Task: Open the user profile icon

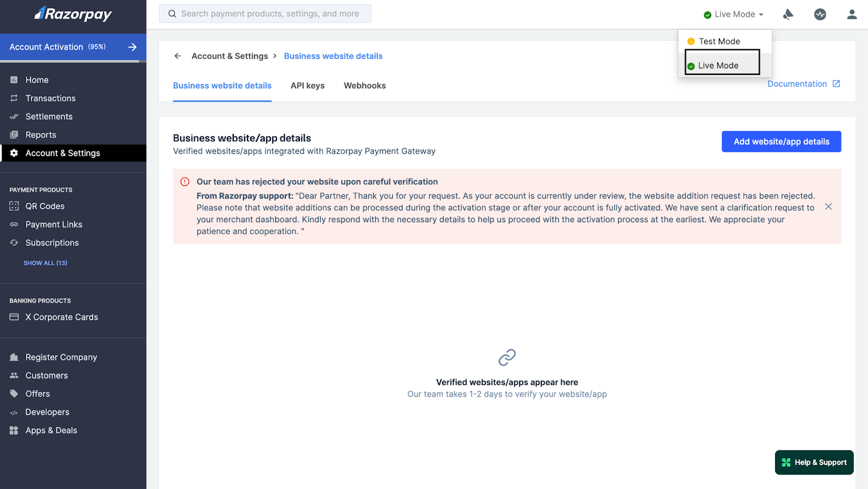Action: point(852,14)
